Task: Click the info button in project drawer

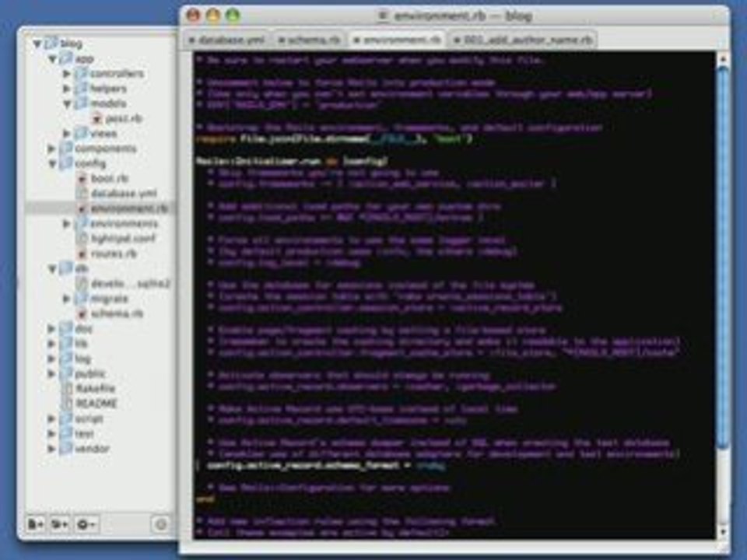Action: pos(160,524)
